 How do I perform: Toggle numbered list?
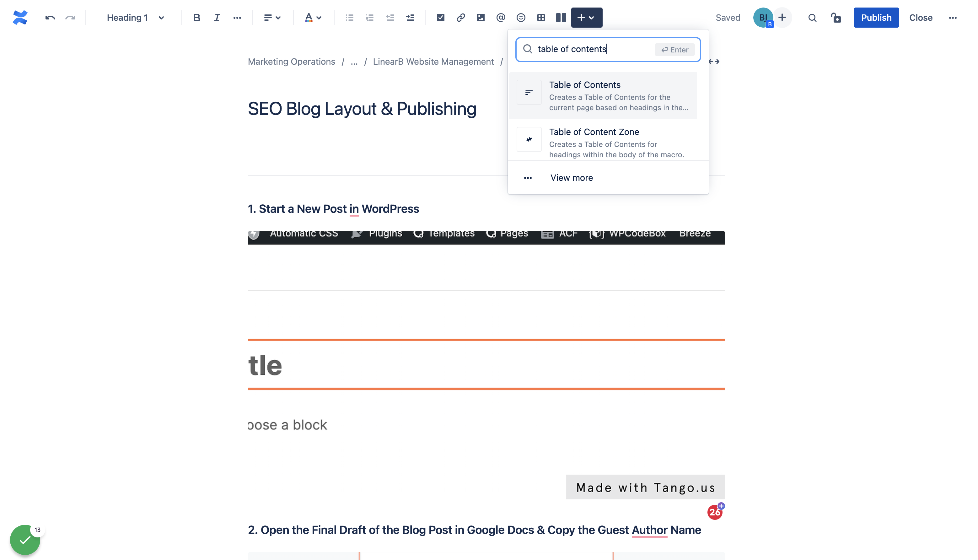(x=370, y=18)
